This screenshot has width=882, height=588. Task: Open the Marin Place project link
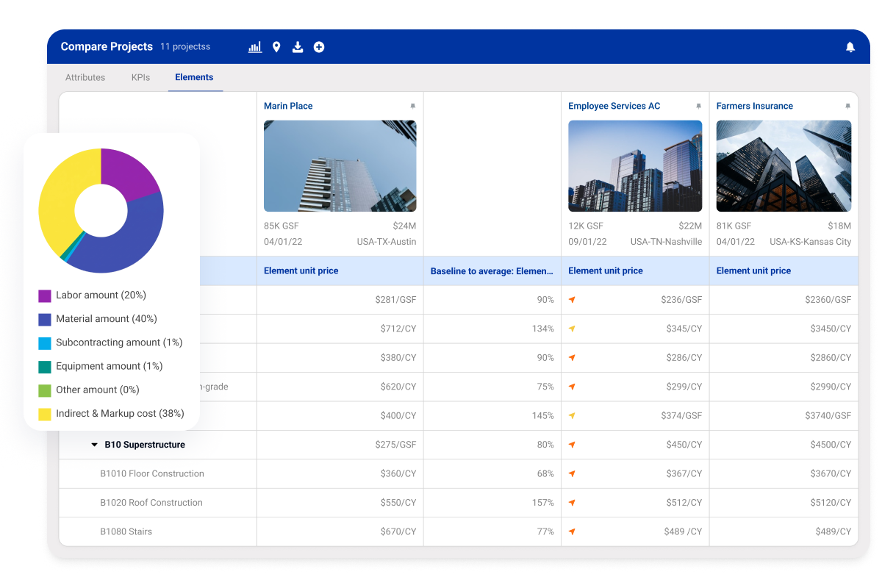coord(288,106)
